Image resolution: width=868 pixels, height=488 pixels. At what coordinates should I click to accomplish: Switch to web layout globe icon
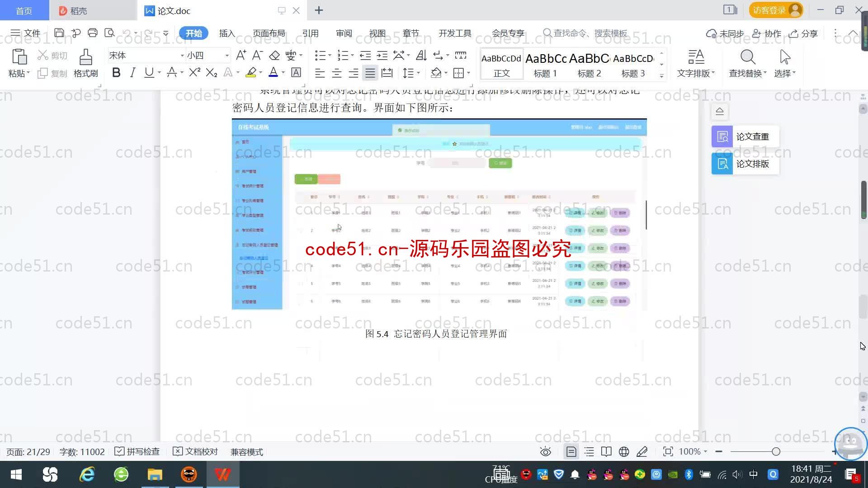(624, 451)
